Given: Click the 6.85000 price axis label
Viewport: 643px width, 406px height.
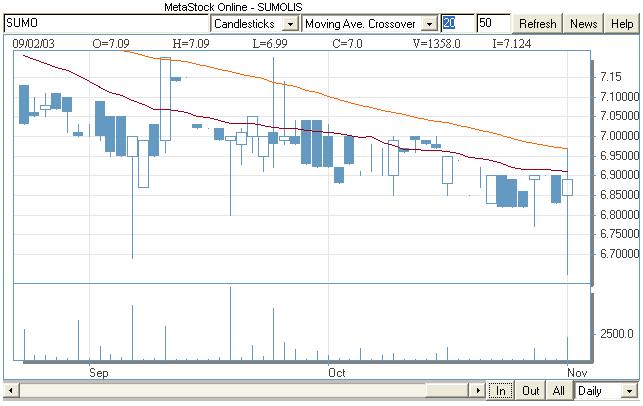Looking at the screenshot, I should [619, 195].
